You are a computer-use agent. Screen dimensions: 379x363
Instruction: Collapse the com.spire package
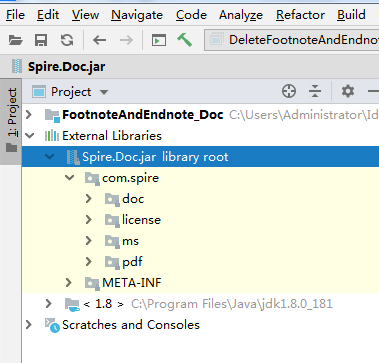(70, 178)
